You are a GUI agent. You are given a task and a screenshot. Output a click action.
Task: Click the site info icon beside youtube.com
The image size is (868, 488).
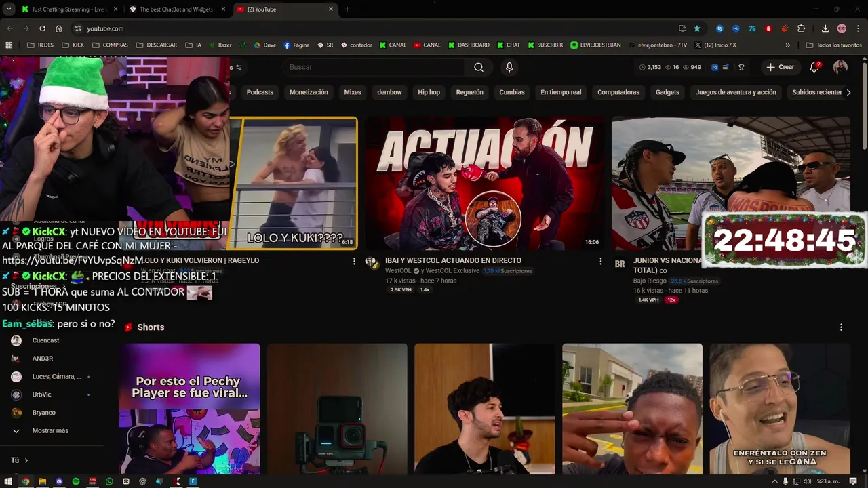[x=78, y=28]
